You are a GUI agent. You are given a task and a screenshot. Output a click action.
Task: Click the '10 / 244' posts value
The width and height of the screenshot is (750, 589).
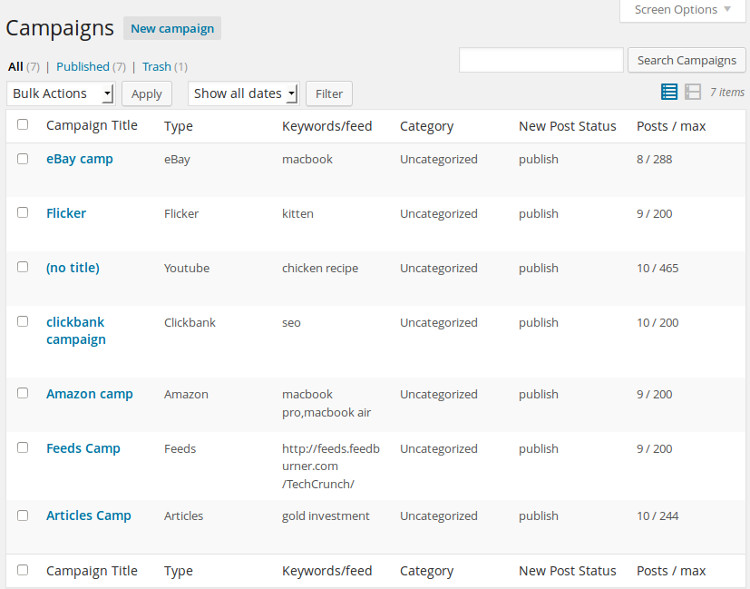coord(657,516)
